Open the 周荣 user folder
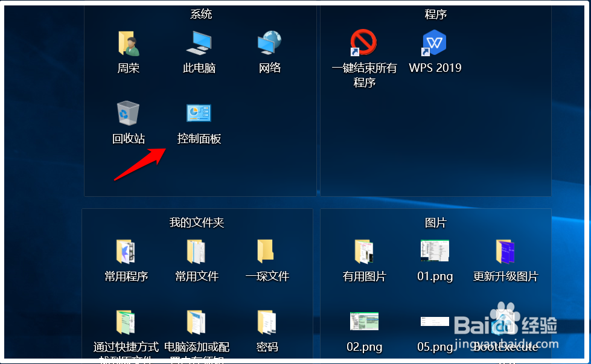 (127, 43)
